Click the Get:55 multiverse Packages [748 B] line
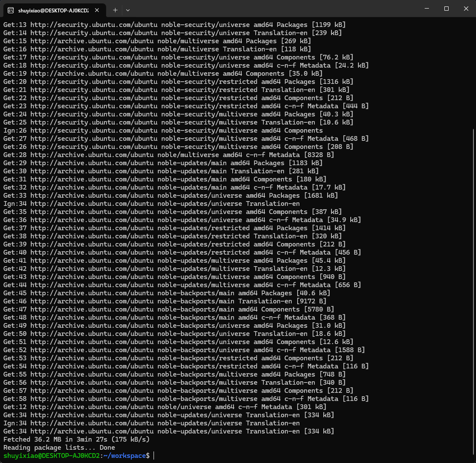 pos(174,374)
